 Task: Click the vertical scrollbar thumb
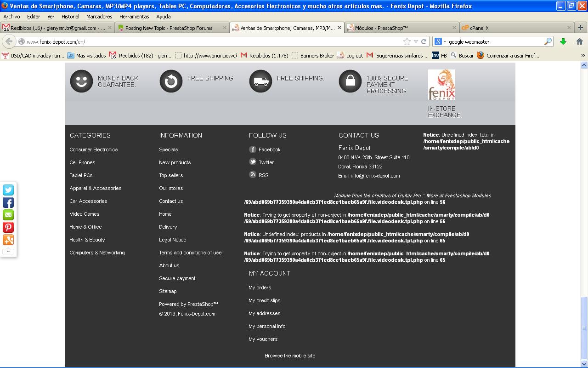pyautogui.click(x=584, y=328)
